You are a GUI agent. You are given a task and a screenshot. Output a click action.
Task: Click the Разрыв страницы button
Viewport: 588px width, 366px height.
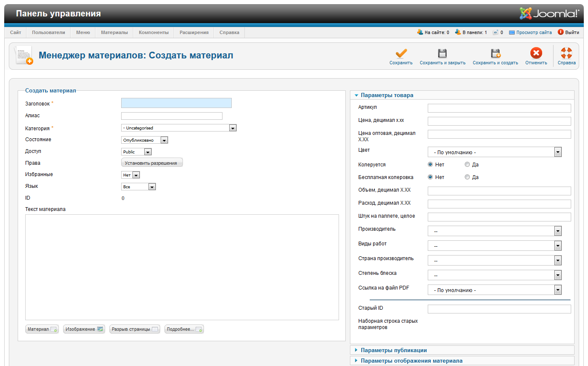click(x=135, y=329)
